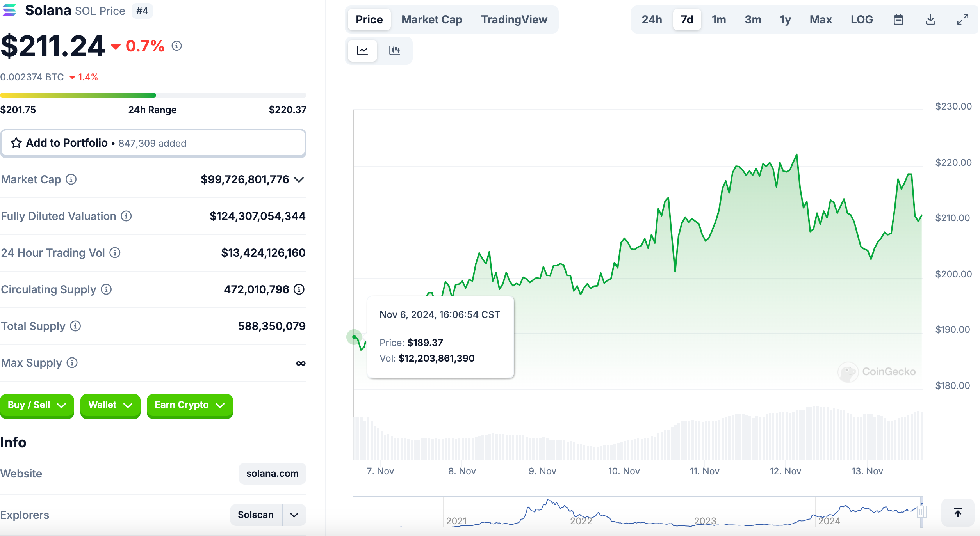The height and width of the screenshot is (536, 980).
Task: Click the Circulating Supply details icon beside 472,010,796
Action: 299,289
